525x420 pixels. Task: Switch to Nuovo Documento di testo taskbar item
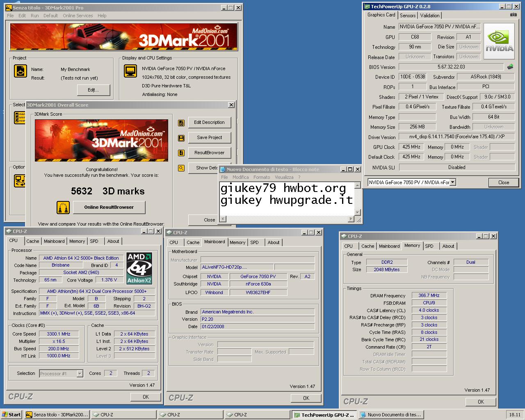click(x=391, y=415)
